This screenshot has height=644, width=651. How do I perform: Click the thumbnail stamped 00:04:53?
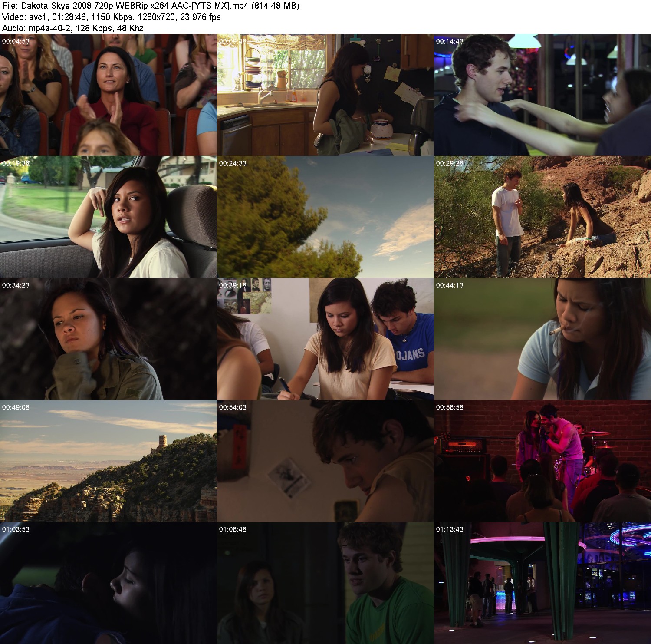point(108,95)
